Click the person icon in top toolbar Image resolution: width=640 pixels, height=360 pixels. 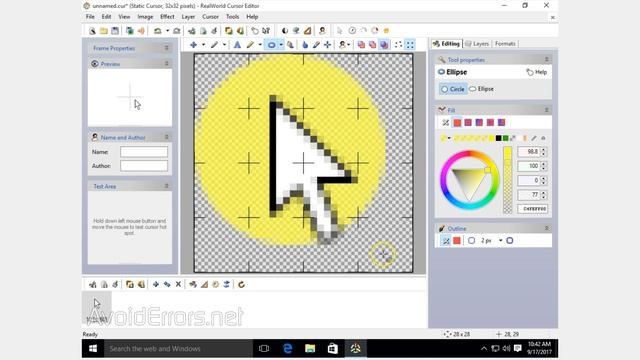click(x=322, y=31)
